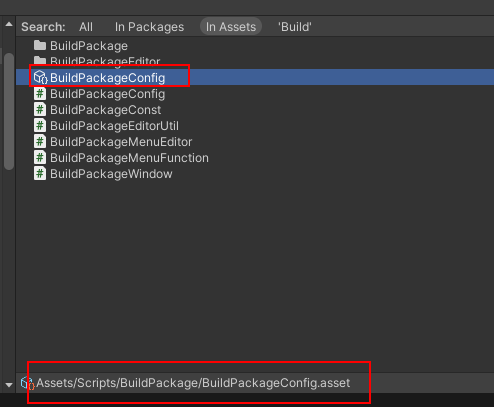Click the BuildPackage folder icon
The width and height of the screenshot is (494, 407).
tap(40, 45)
